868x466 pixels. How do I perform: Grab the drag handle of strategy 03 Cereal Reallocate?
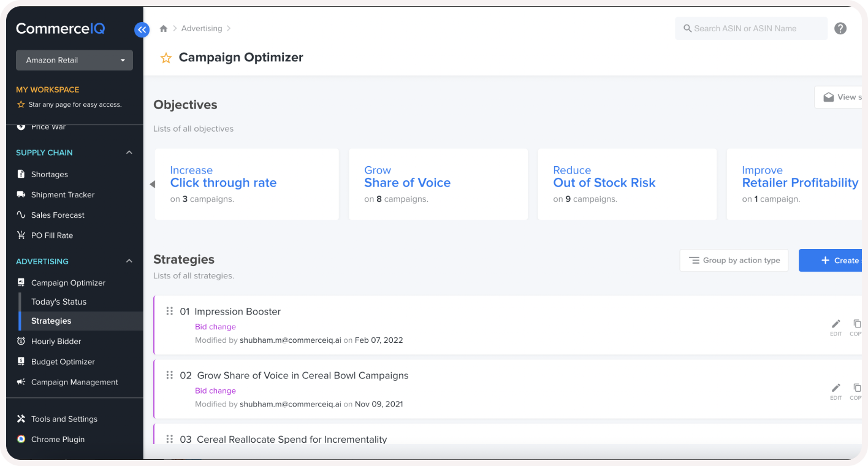click(x=170, y=439)
